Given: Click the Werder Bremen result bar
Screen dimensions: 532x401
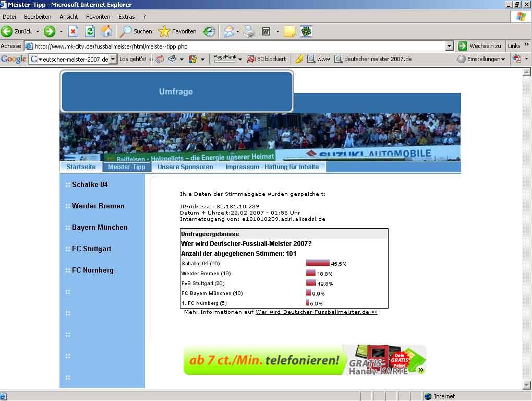Looking at the screenshot, I should (x=311, y=273).
